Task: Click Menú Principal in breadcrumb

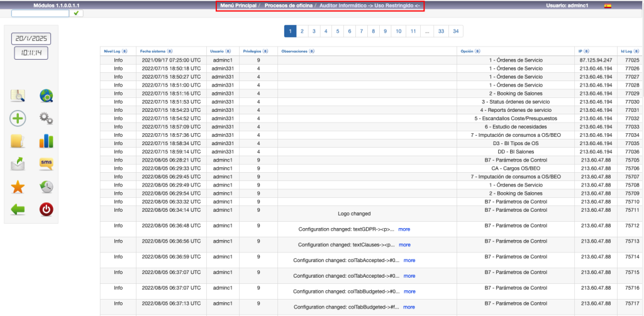Action: click(238, 6)
